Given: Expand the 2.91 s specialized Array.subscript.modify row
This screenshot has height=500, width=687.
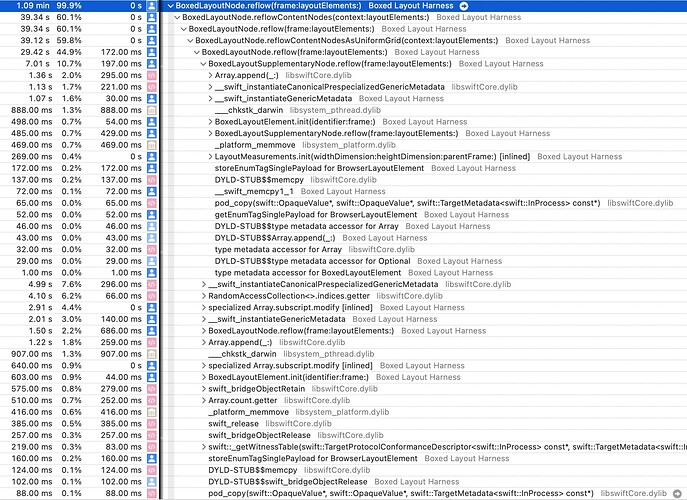Looking at the screenshot, I should [204, 308].
